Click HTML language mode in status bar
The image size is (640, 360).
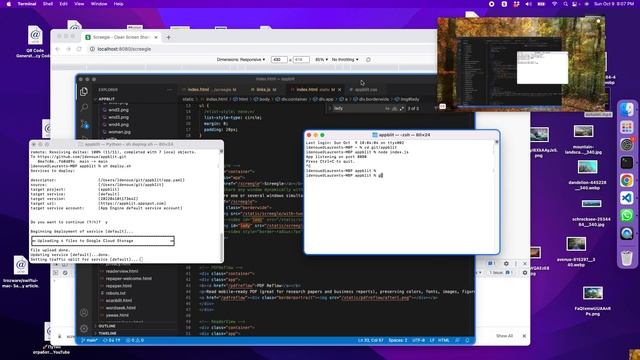pyautogui.click(x=443, y=340)
